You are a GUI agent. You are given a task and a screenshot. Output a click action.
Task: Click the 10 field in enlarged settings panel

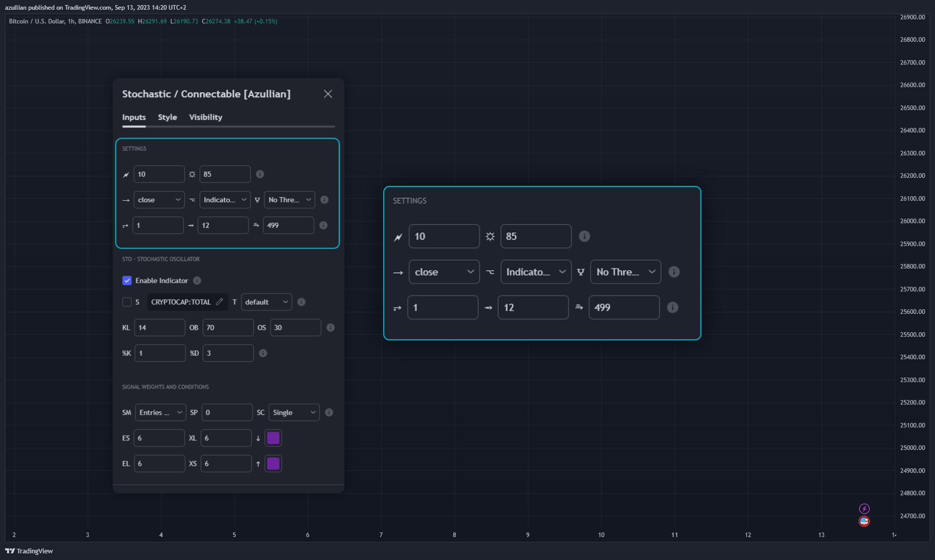[444, 236]
